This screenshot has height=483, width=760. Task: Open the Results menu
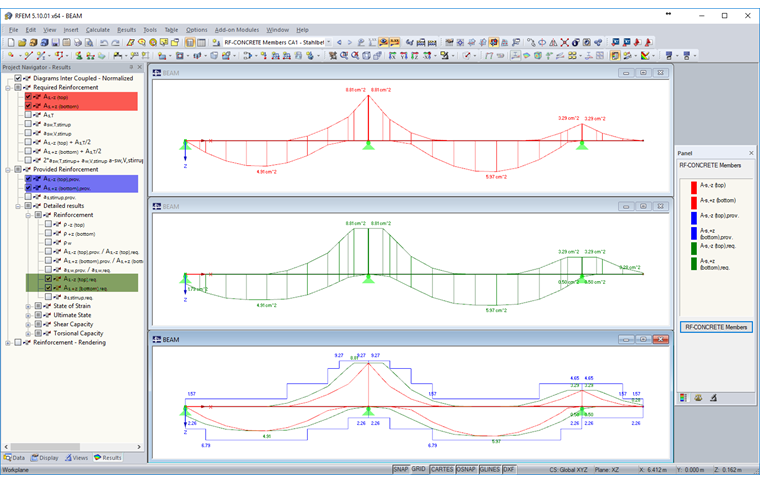pos(127,30)
